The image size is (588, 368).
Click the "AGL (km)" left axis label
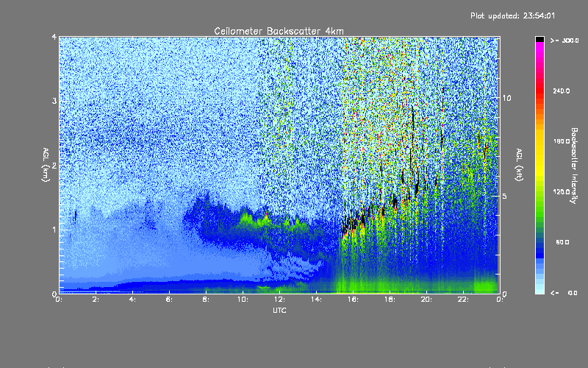pos(46,165)
